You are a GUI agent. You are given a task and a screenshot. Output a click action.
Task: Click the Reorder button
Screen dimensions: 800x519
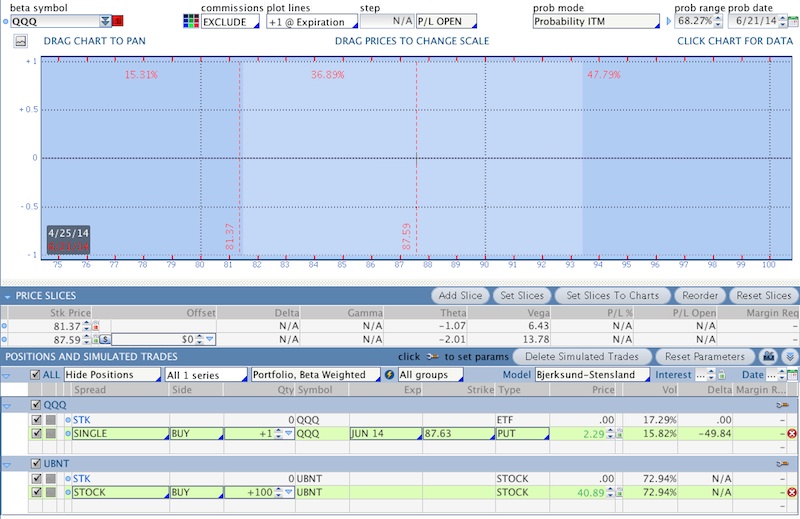pos(700,295)
